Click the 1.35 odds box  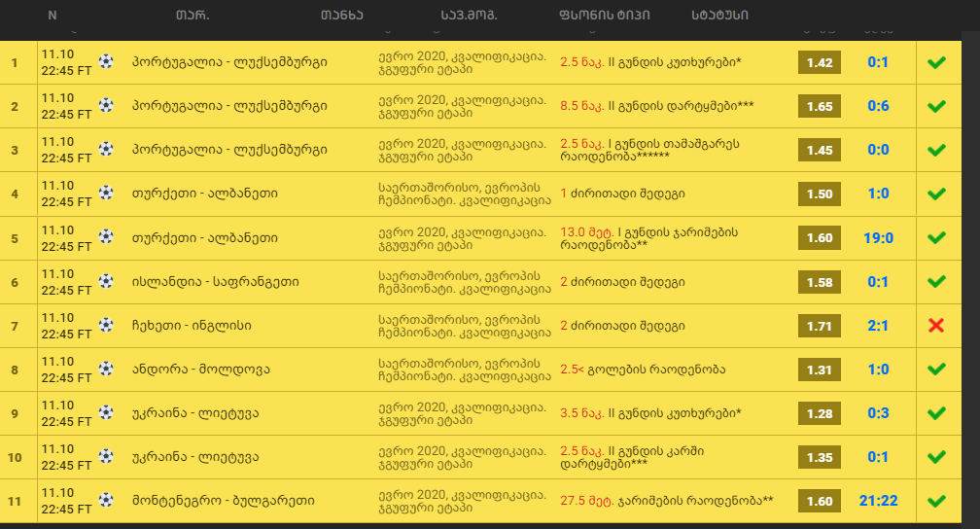pos(820,457)
